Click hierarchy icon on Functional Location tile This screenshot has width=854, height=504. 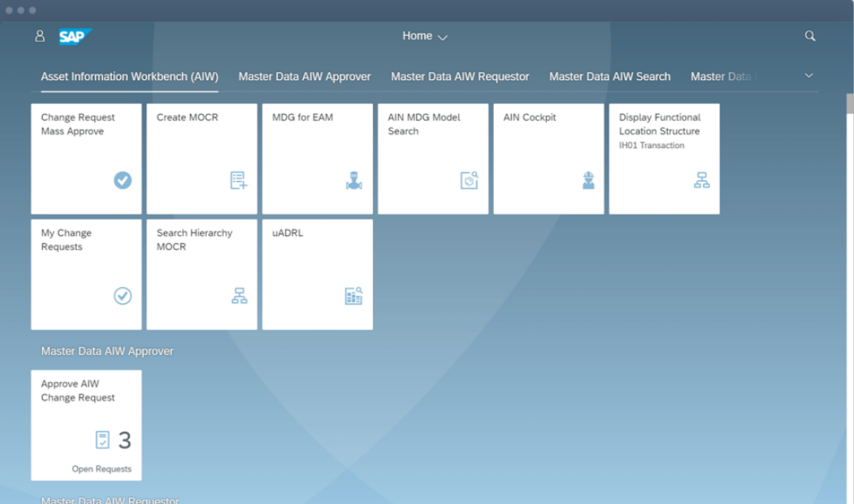(701, 180)
